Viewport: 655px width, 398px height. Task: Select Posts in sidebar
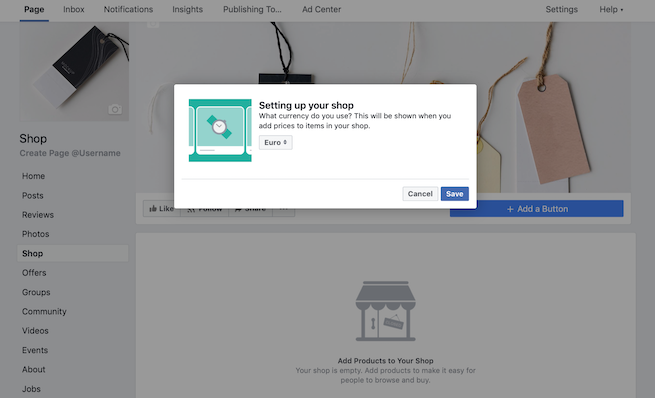[x=33, y=195]
